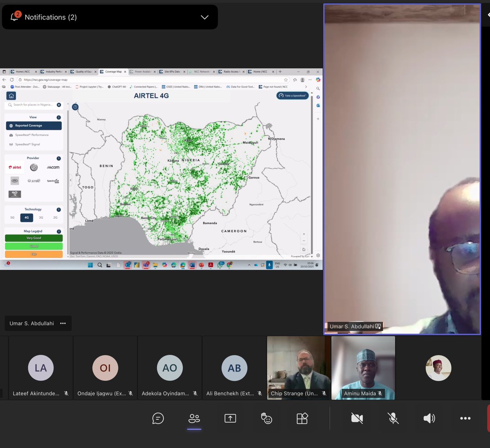
Task: Switch to Power Availability browser tab
Action: (x=143, y=71)
